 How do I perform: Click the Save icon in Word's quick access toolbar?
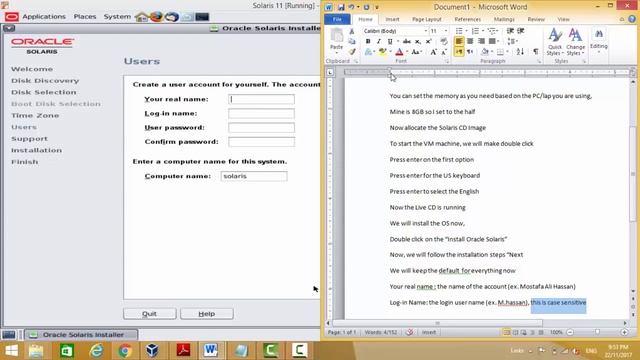click(x=341, y=7)
